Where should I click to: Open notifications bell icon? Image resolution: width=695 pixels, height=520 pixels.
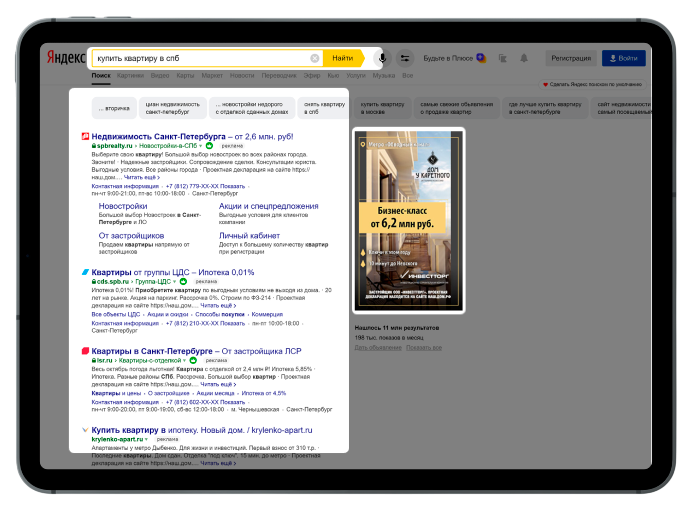point(523,58)
